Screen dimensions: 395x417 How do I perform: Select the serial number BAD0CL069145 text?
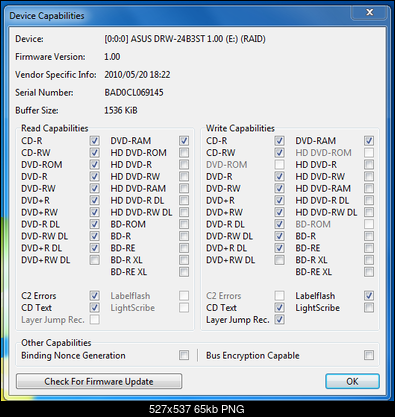pos(134,93)
